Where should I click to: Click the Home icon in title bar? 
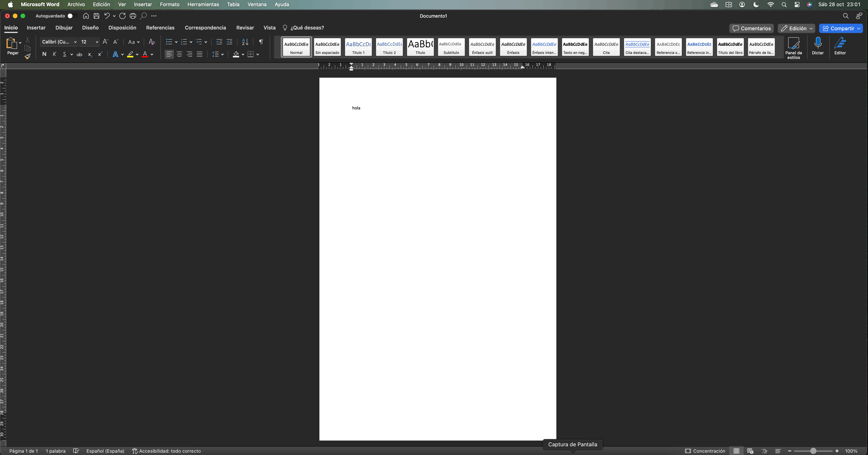tap(86, 16)
